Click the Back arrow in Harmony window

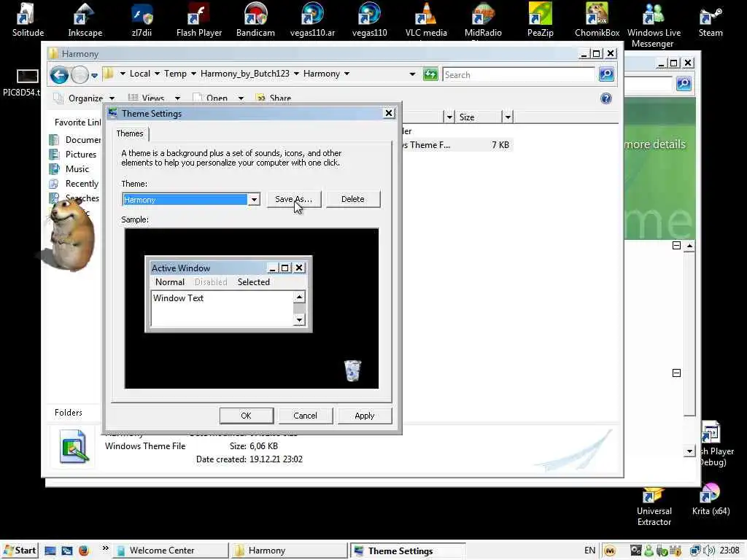pos(60,75)
